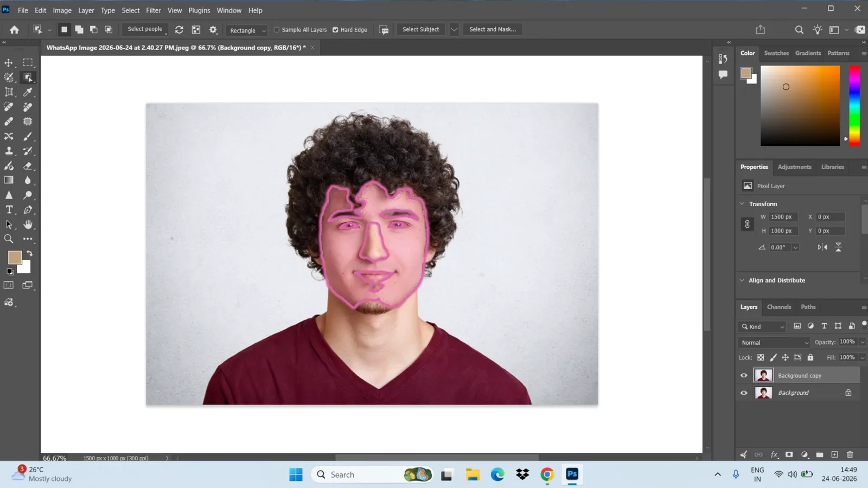Select the Hand tool
Viewport: 868px width, 488px height.
[28, 224]
